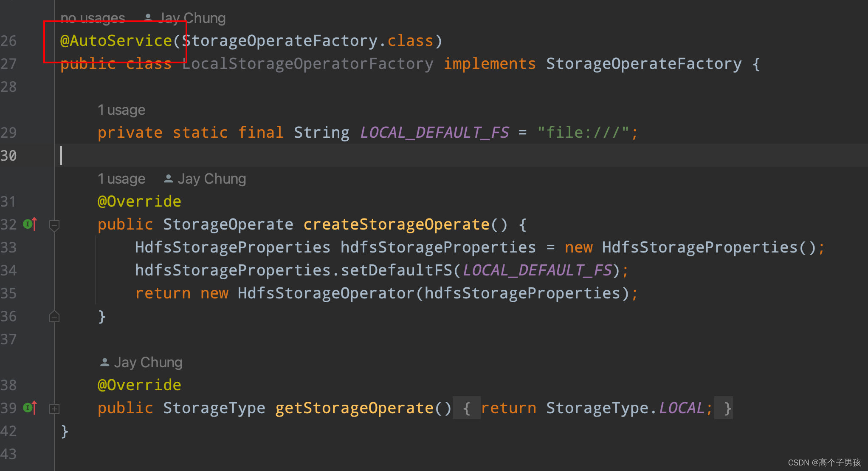Expand the folded body of getStorageOperate on line 39

point(54,409)
